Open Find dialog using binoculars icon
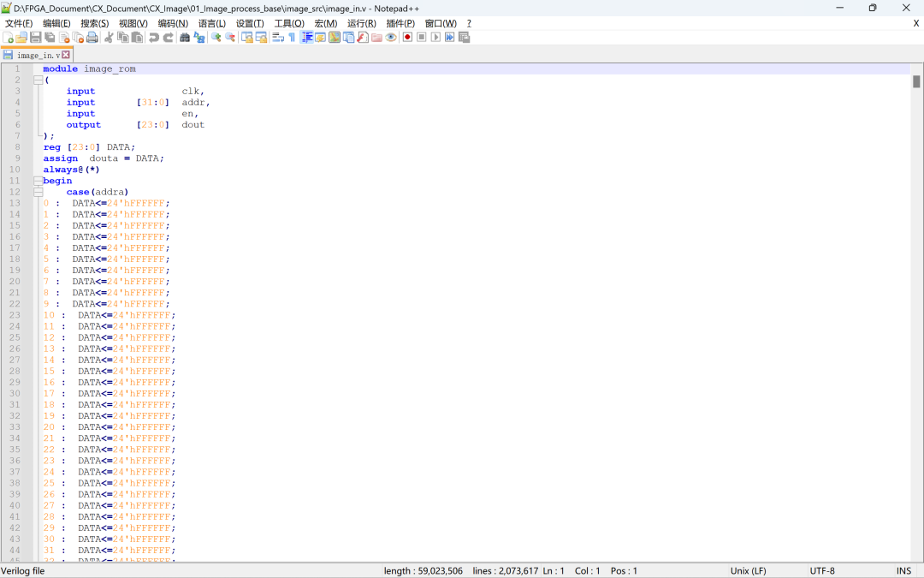This screenshot has height=578, width=924. pyautogui.click(x=185, y=37)
